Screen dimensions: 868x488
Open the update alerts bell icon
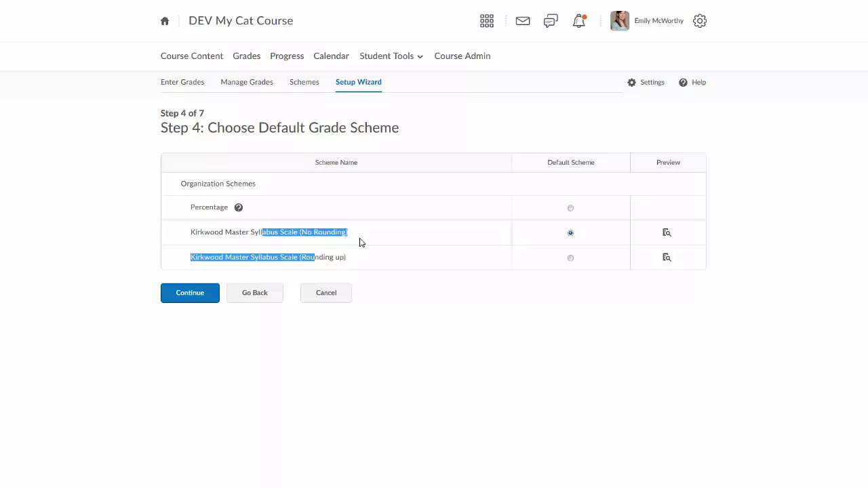coord(579,21)
